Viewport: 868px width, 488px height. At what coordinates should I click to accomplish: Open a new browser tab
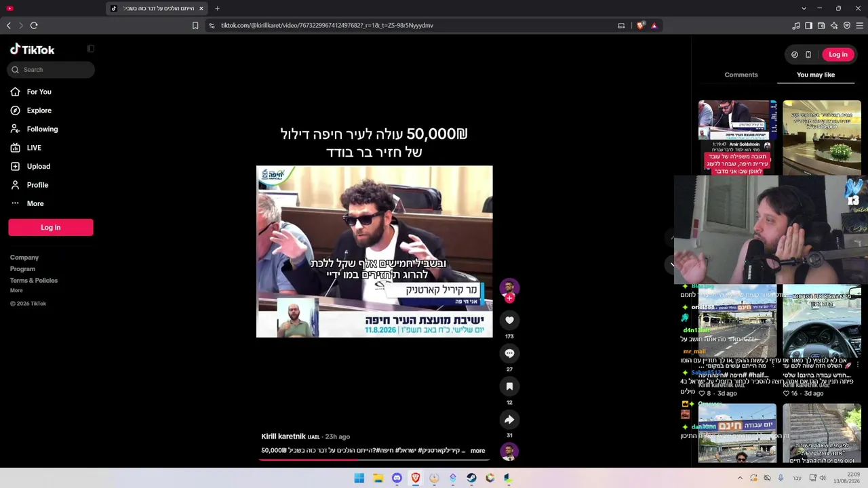(217, 8)
